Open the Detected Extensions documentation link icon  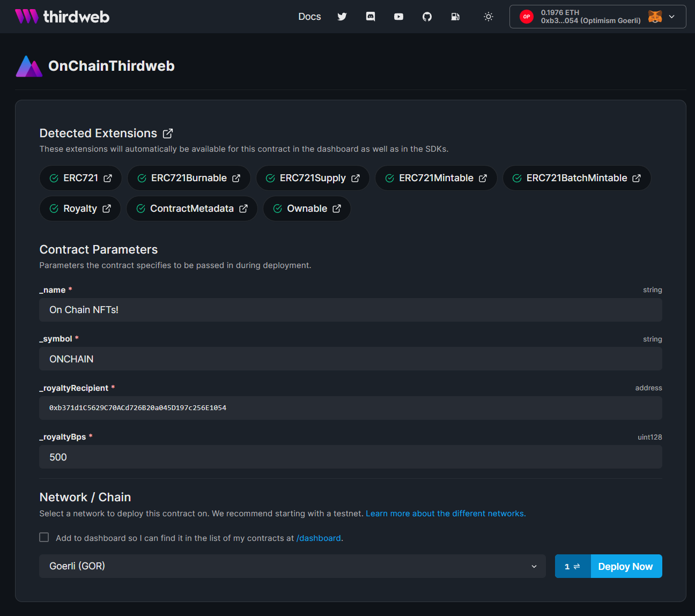pyautogui.click(x=168, y=133)
